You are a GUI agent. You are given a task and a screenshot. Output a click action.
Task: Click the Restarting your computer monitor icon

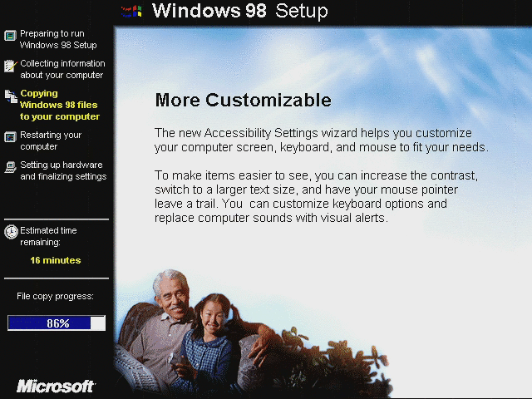[10, 137]
